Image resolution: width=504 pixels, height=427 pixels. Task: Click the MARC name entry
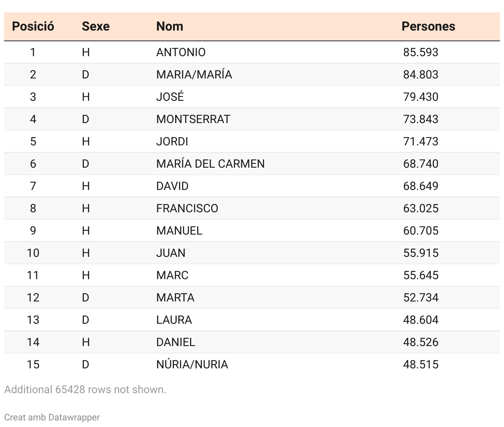172,275
